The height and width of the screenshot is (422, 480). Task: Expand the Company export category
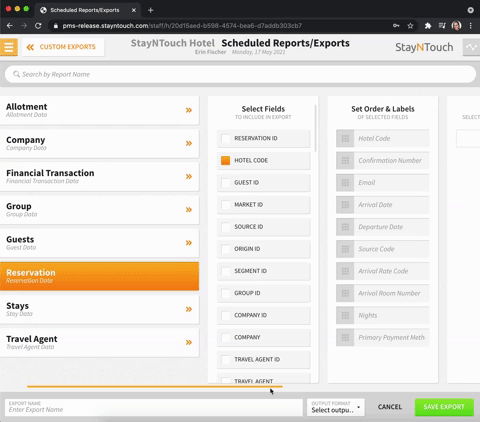pos(189,143)
